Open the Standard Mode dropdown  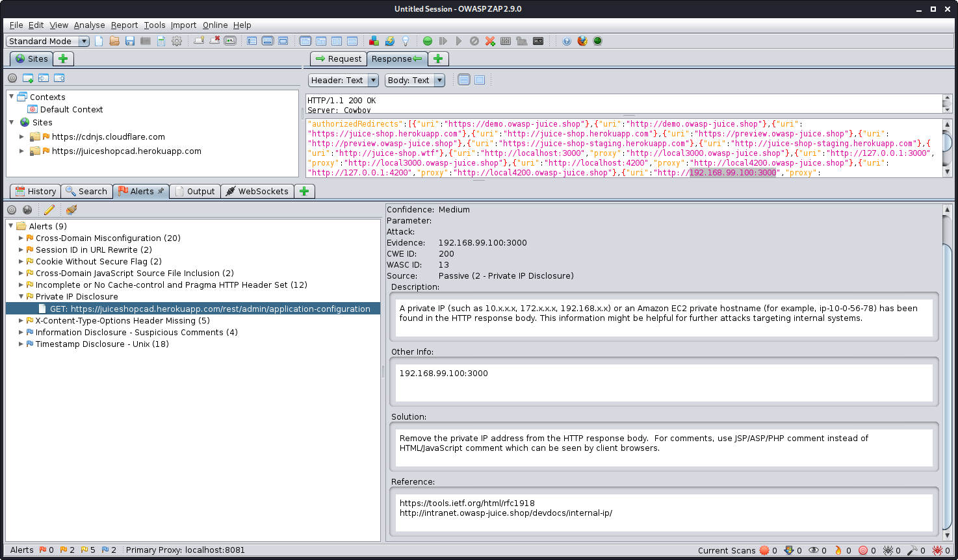pos(47,41)
